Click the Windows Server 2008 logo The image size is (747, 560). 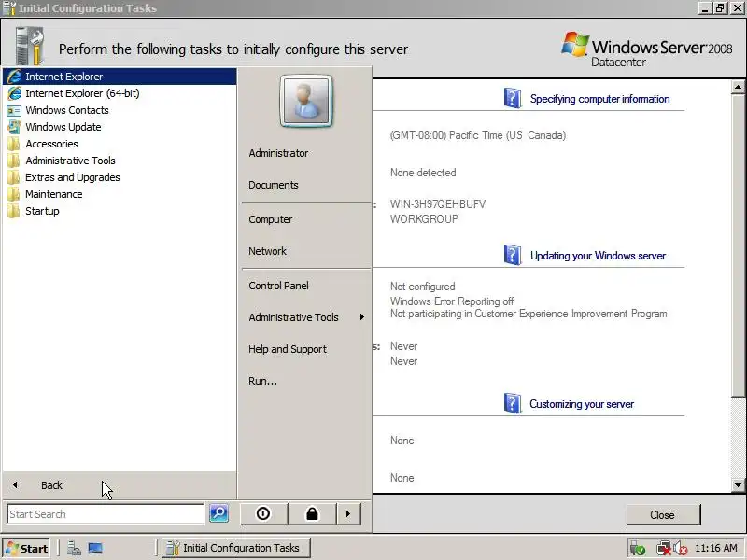(646, 50)
